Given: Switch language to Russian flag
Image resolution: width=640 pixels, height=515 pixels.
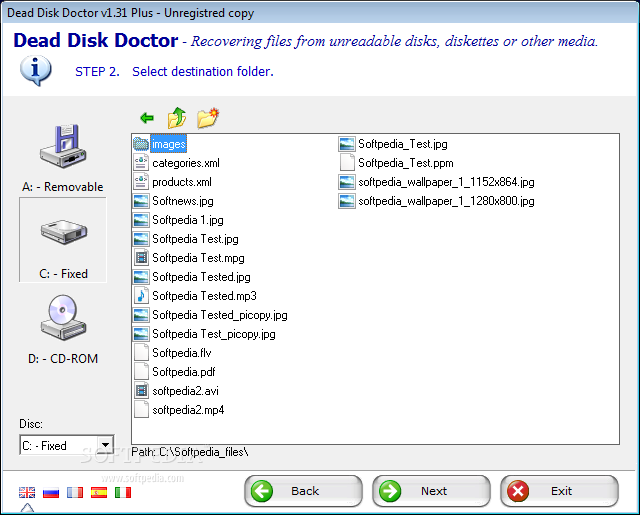Looking at the screenshot, I should (51, 493).
